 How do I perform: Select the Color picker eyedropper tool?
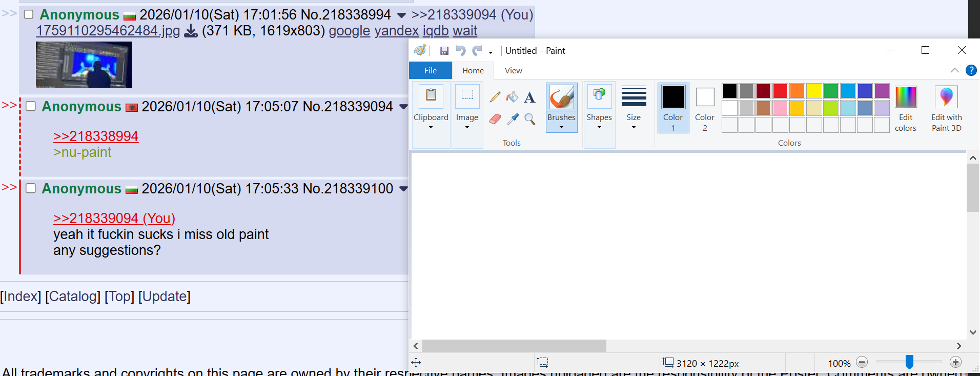(512, 119)
